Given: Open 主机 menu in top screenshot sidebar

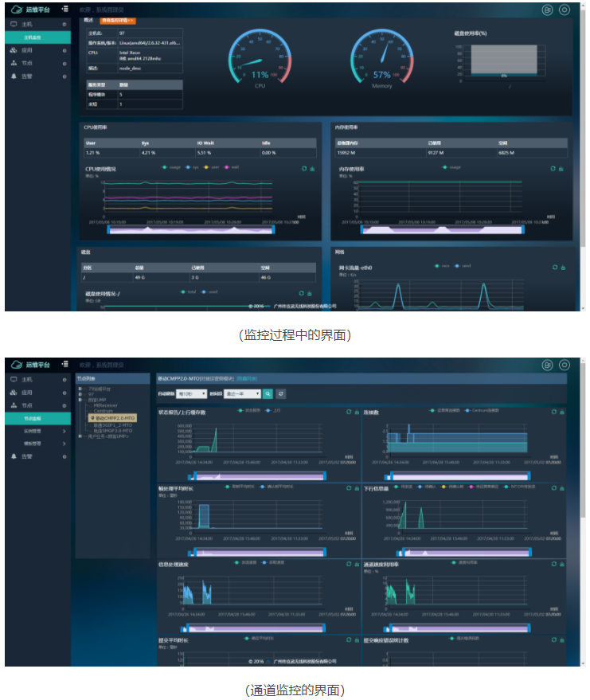Looking at the screenshot, I should click(38, 24).
